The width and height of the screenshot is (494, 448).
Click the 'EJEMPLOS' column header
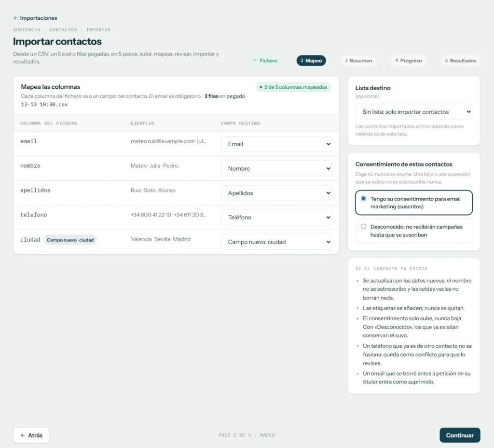143,123
